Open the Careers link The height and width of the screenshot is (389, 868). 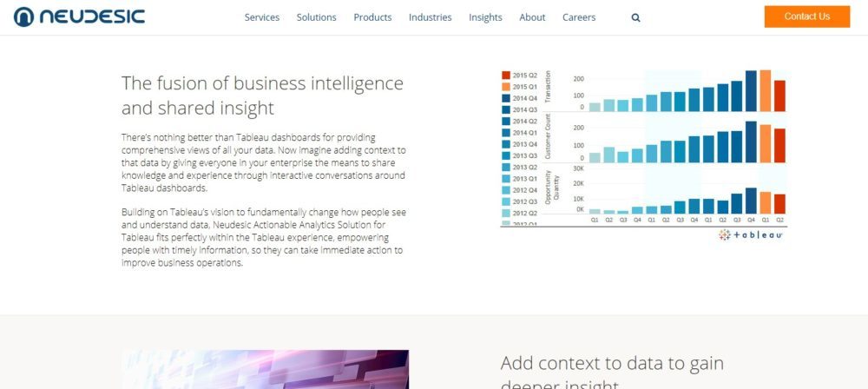(x=579, y=17)
